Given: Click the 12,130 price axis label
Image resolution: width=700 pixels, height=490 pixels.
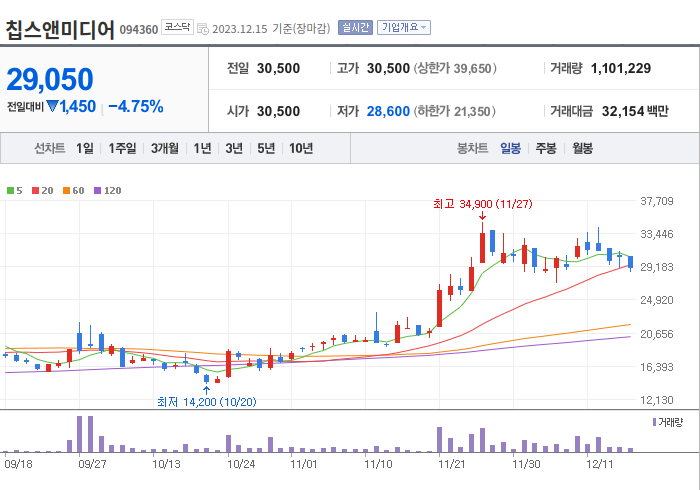Looking at the screenshot, I should [657, 400].
